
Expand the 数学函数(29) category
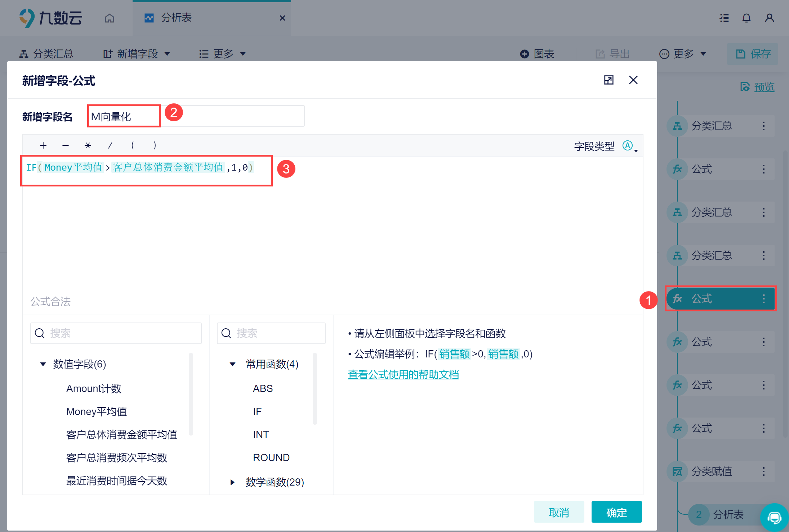(x=232, y=482)
